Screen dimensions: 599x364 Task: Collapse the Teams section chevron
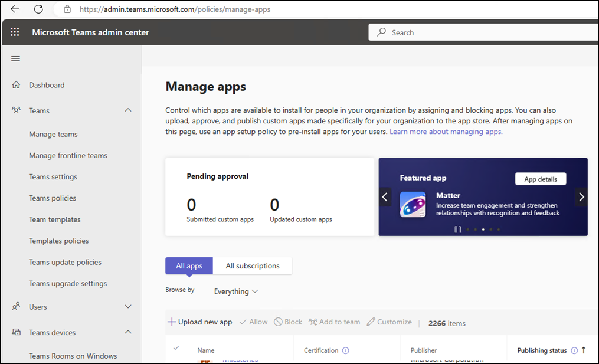click(x=128, y=110)
